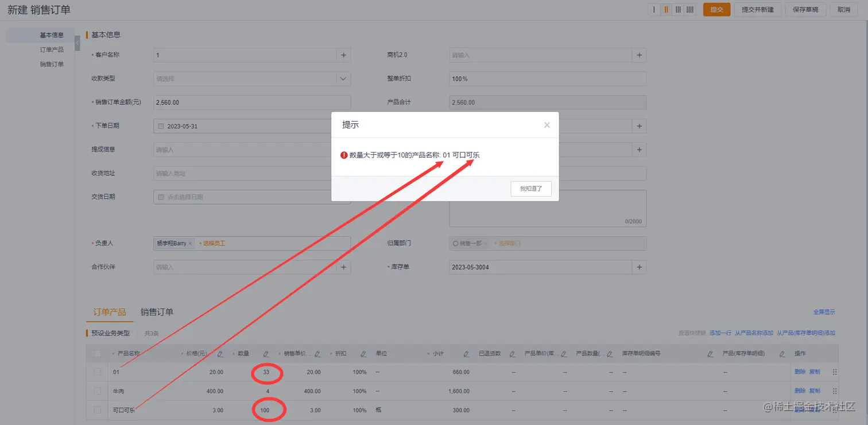868x425 pixels.
Task: Open 基本信息 in left sidebar
Action: [x=52, y=35]
